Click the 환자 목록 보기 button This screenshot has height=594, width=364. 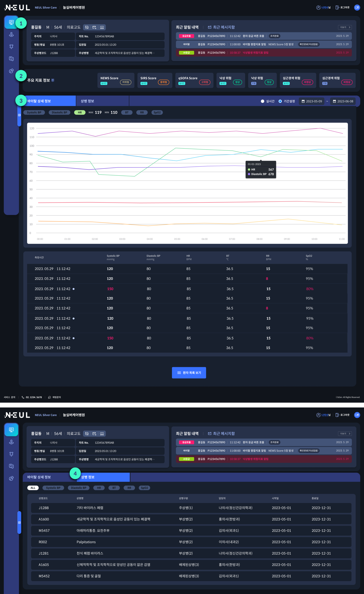point(189,373)
